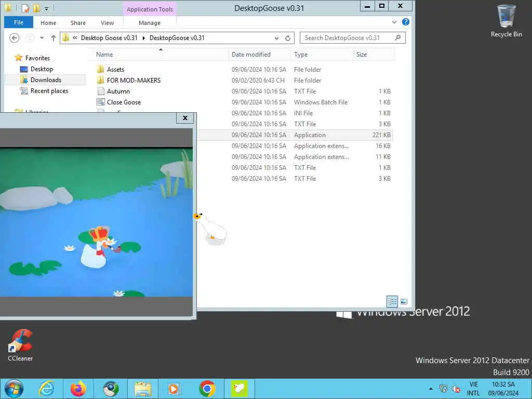Launch Internet Explorer from the taskbar
This screenshot has height=399, width=532.
[x=46, y=389]
